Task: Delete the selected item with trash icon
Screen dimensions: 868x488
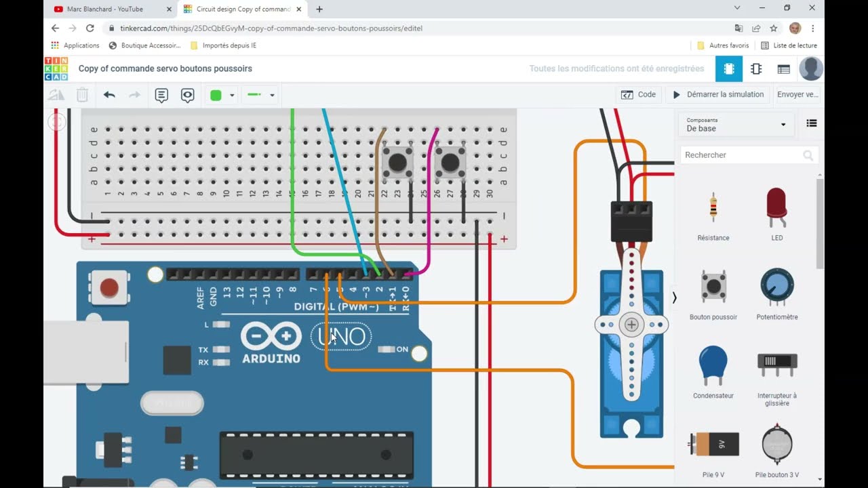Action: pos(82,96)
